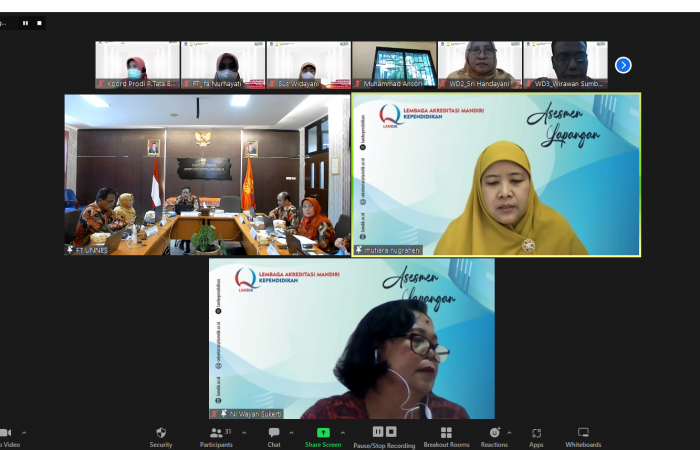Click the green Share Screen icon
The image size is (700, 450).
tap(323, 432)
